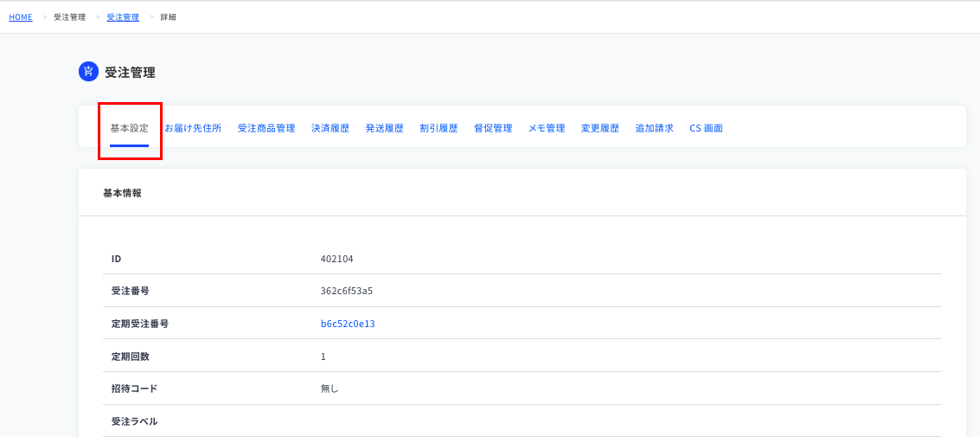The width and height of the screenshot is (980, 437).
Task: Click the 定期回数 row label
Action: [130, 357]
